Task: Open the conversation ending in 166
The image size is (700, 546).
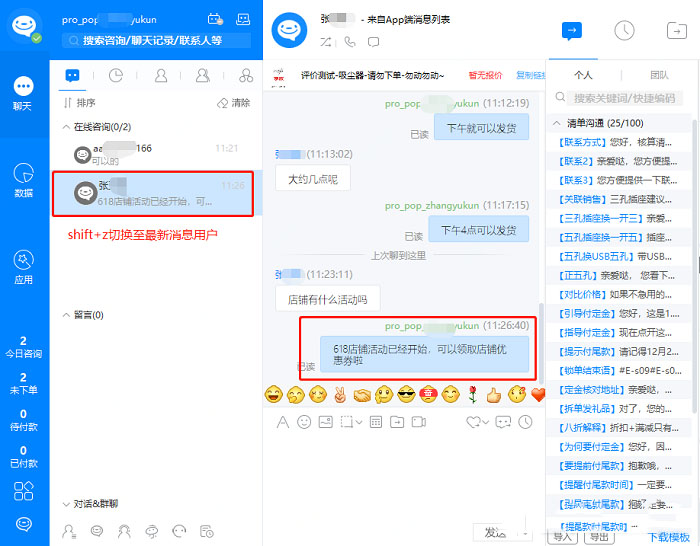Action: click(156, 154)
